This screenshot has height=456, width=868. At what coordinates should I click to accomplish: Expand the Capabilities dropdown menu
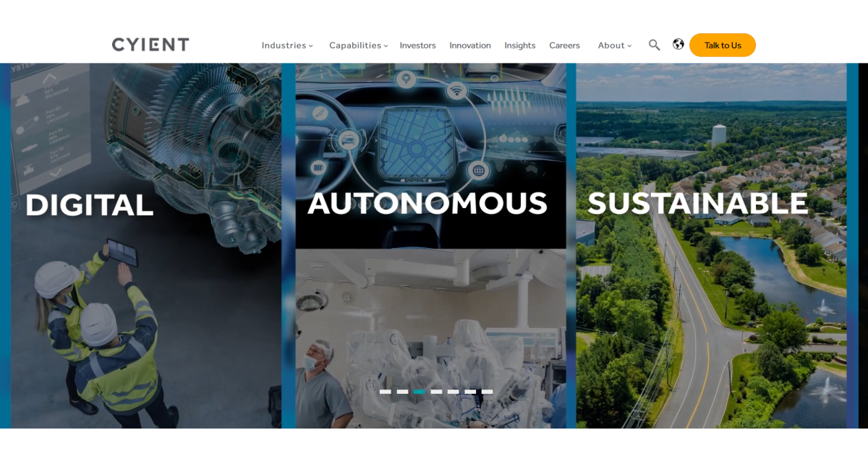[x=359, y=45]
